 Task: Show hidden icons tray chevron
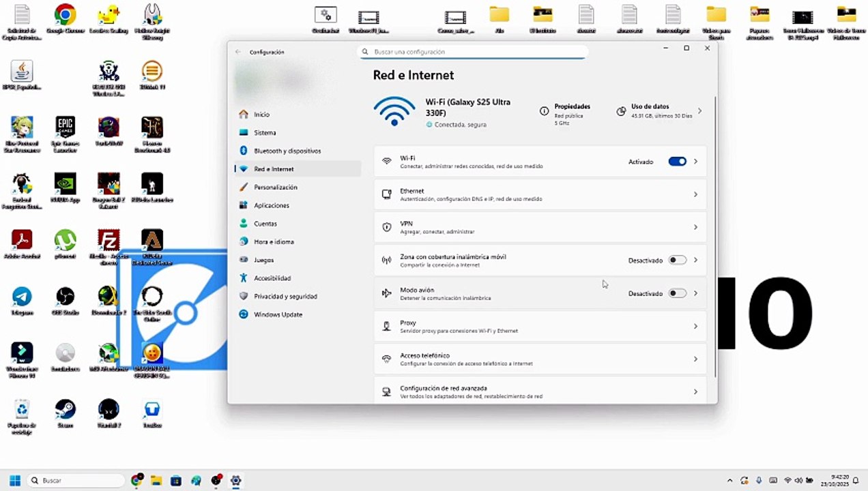click(x=729, y=481)
